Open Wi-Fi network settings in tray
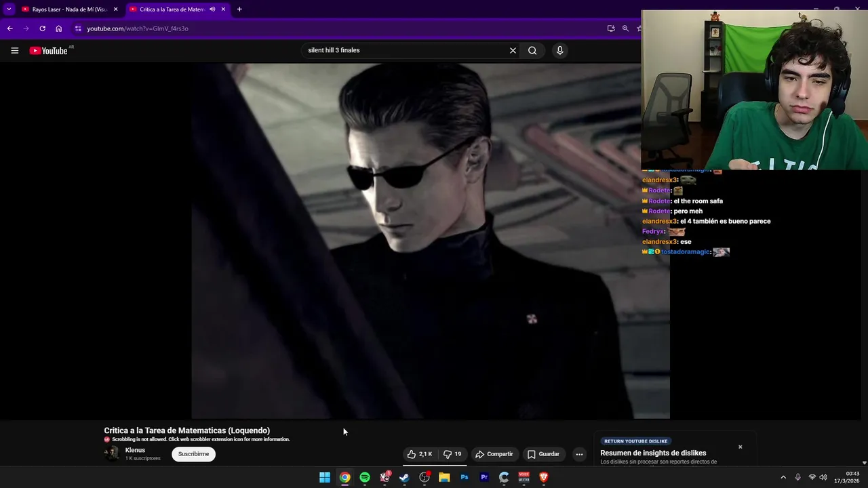Viewport: 868px width, 488px height. click(x=812, y=477)
